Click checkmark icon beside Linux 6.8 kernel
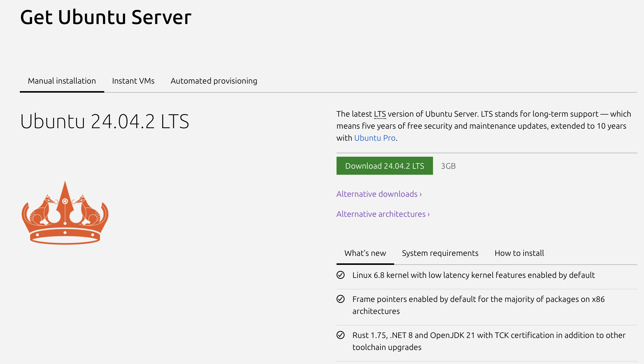This screenshot has height=364, width=644. (341, 275)
